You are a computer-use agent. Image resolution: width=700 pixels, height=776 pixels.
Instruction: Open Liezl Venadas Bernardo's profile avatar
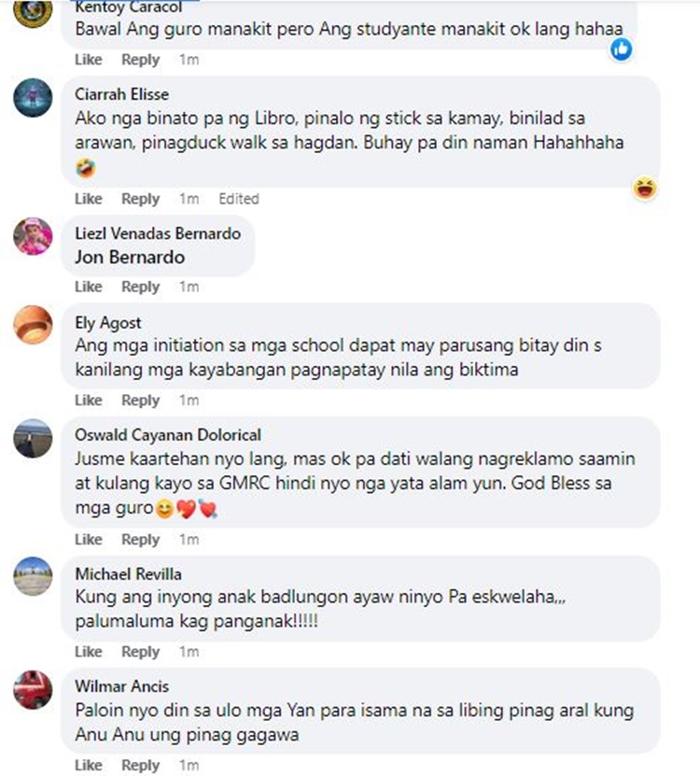33,236
